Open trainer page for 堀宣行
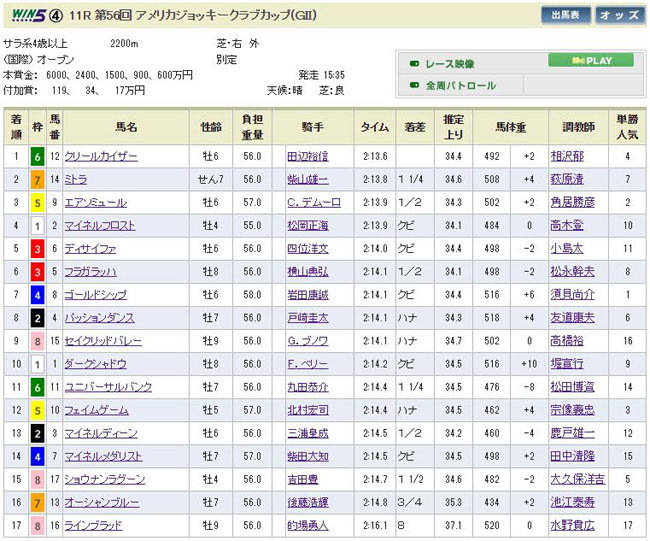Screen dimensions: 650x541 point(570,364)
